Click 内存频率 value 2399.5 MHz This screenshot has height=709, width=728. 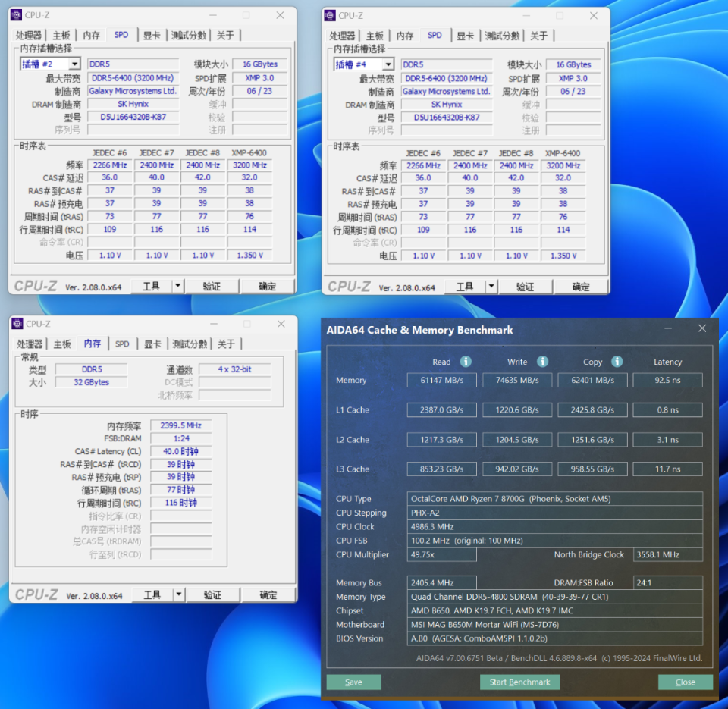click(181, 425)
